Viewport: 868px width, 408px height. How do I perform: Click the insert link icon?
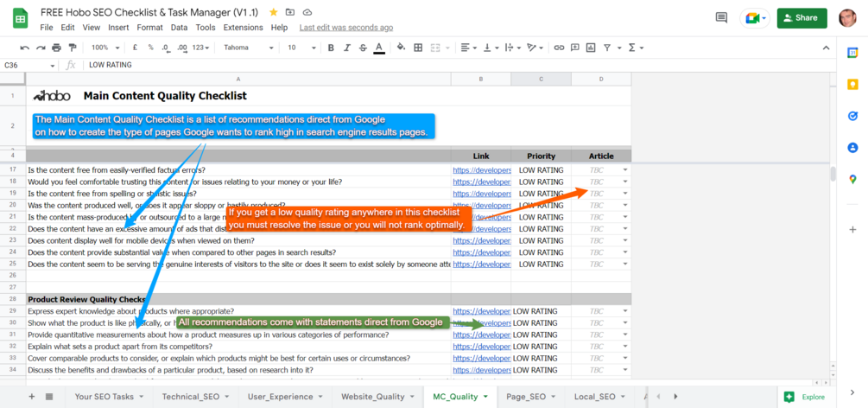pos(559,48)
